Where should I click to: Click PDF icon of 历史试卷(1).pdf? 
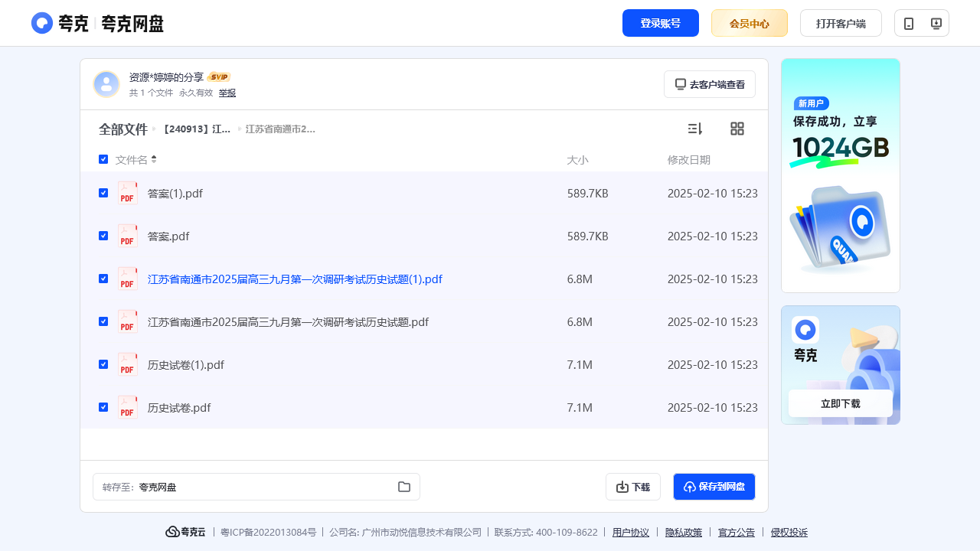(128, 364)
